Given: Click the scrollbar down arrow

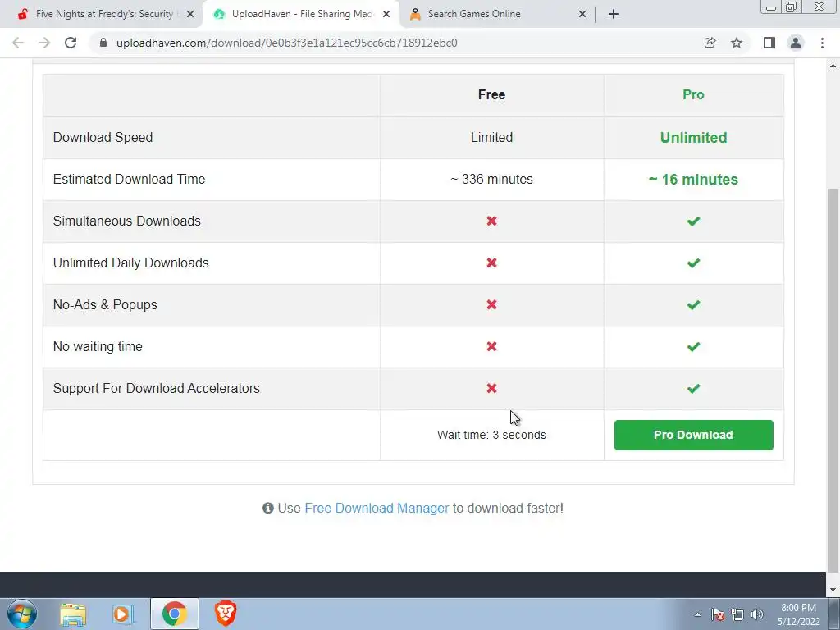Looking at the screenshot, I should [x=833, y=591].
